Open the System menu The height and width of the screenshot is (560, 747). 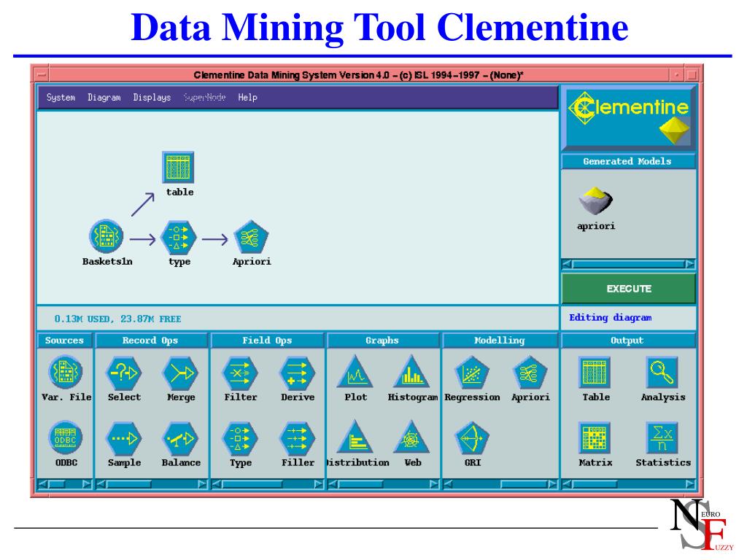(x=61, y=98)
